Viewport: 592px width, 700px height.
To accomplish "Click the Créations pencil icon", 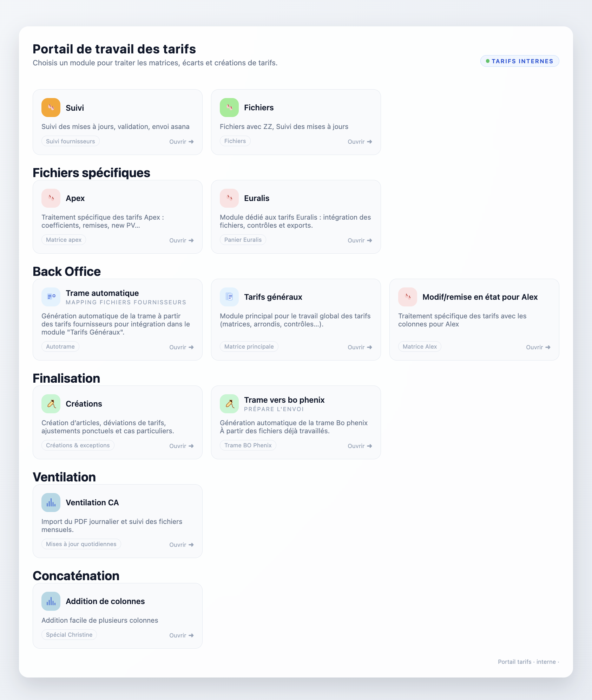I will [x=51, y=404].
